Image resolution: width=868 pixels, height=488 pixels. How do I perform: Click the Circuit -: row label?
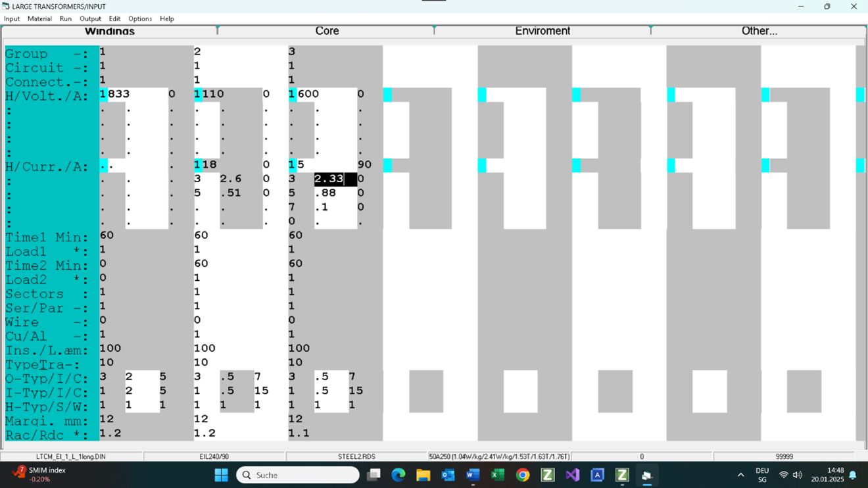[46, 68]
